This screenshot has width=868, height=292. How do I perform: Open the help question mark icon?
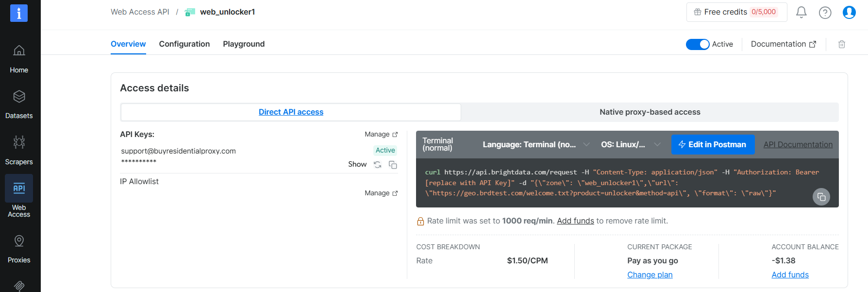point(825,12)
